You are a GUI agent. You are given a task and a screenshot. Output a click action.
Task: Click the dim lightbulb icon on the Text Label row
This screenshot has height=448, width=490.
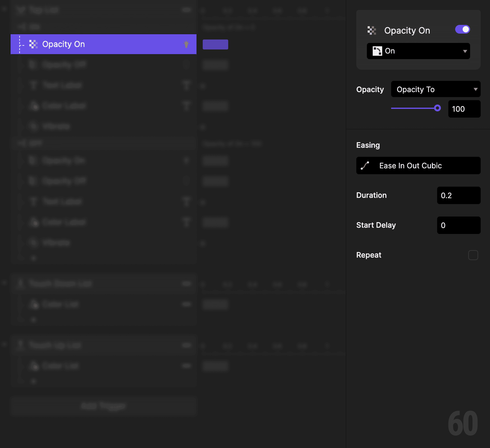click(187, 85)
